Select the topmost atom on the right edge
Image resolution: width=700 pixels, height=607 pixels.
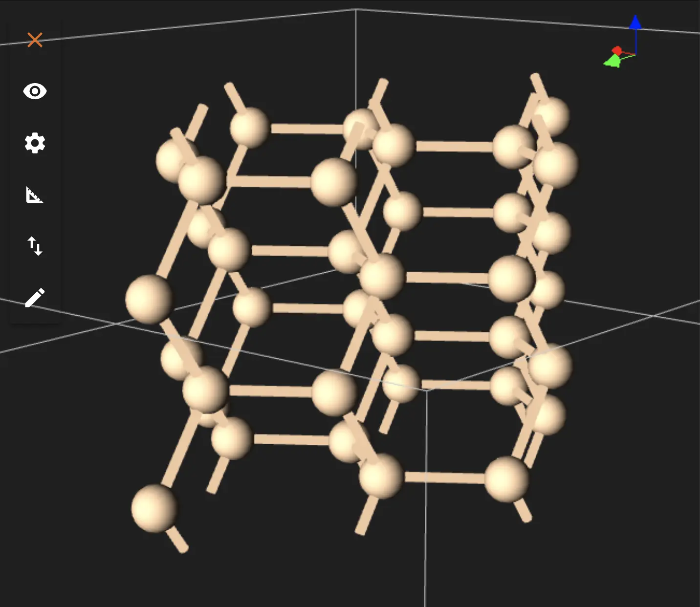(551, 116)
